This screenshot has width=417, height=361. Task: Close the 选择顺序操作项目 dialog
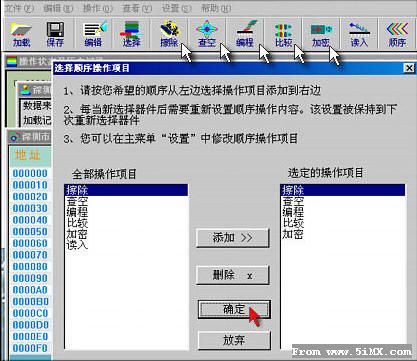coord(409,68)
